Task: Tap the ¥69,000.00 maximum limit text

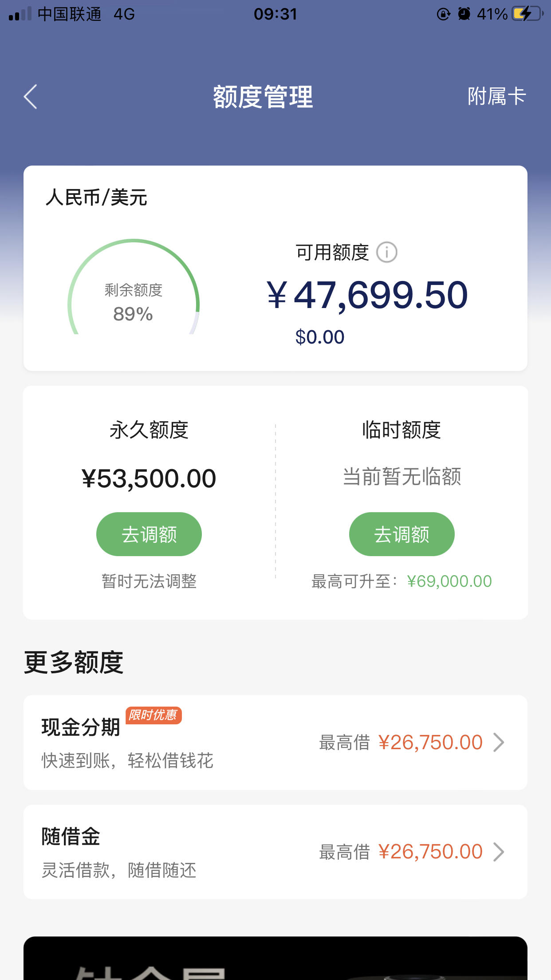Action: (449, 581)
